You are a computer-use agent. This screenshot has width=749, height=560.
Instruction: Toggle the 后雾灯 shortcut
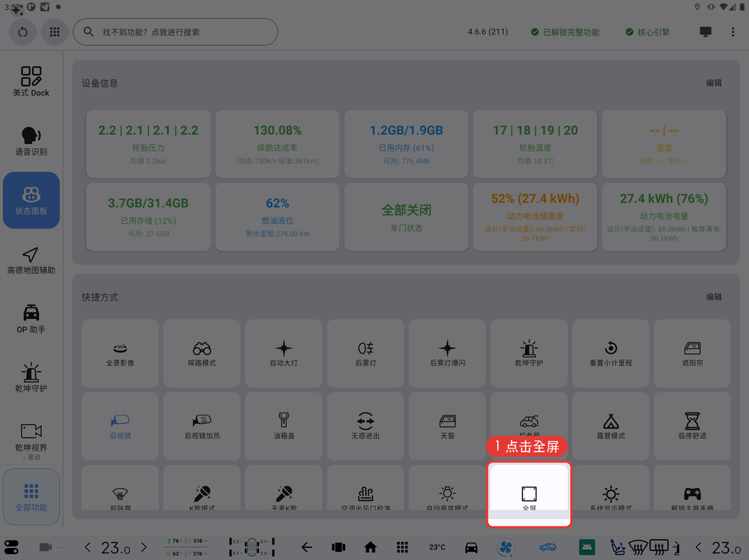click(366, 353)
